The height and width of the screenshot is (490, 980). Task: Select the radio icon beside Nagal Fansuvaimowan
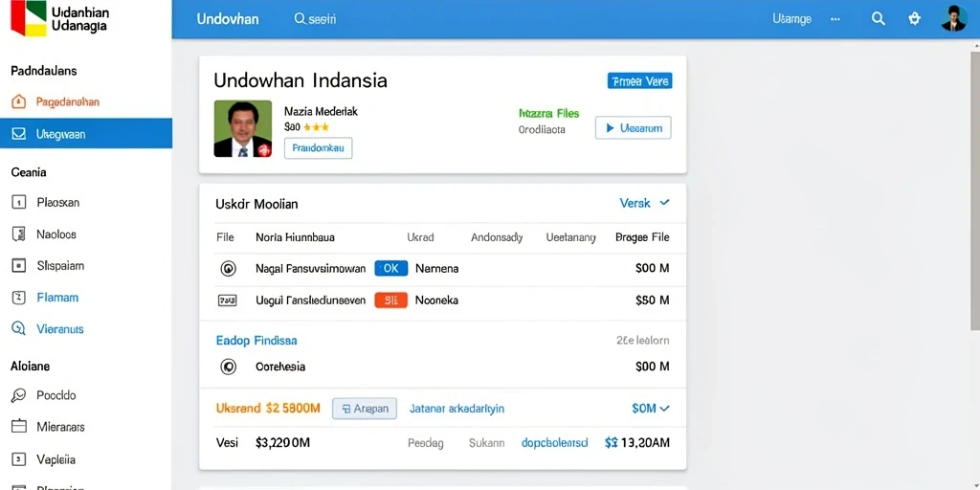228,269
